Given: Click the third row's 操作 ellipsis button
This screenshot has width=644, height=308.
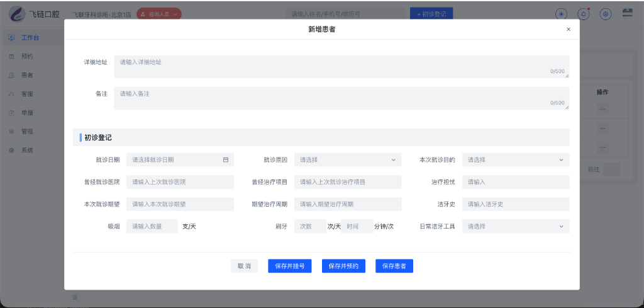Looking at the screenshot, I should tap(602, 147).
